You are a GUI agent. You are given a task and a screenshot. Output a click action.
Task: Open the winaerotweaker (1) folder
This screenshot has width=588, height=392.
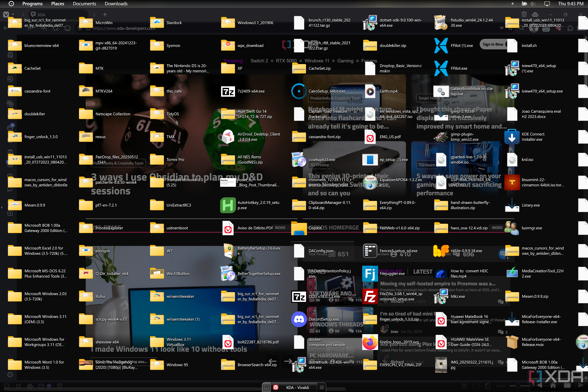pos(157,319)
